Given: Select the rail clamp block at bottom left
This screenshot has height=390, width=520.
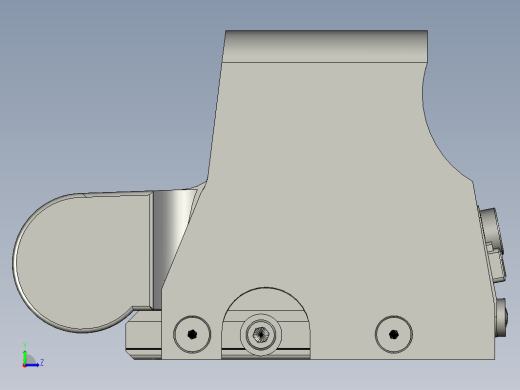Looking at the screenshot, I should click(144, 335).
